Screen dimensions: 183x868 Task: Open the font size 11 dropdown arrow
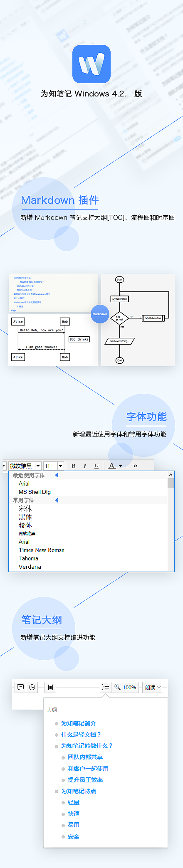(60, 466)
